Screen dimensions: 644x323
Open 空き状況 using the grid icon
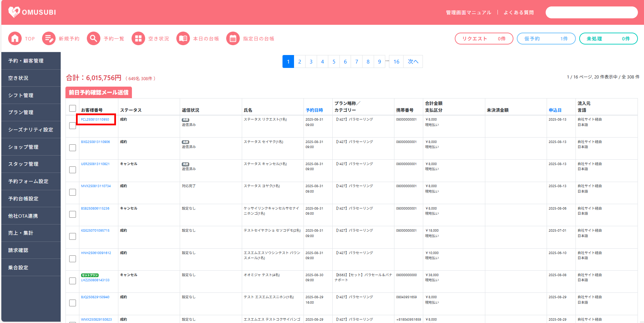pyautogui.click(x=138, y=39)
